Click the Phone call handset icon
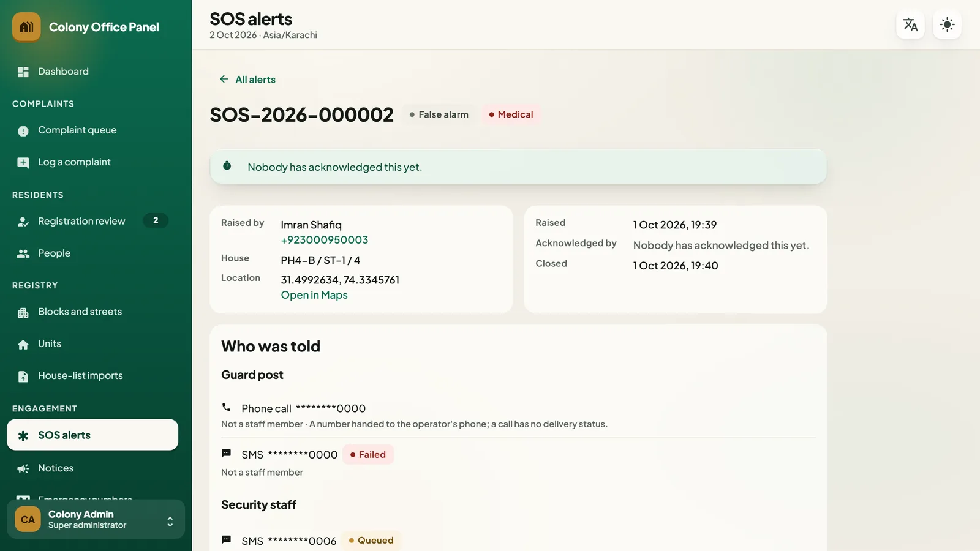 pos(227,407)
